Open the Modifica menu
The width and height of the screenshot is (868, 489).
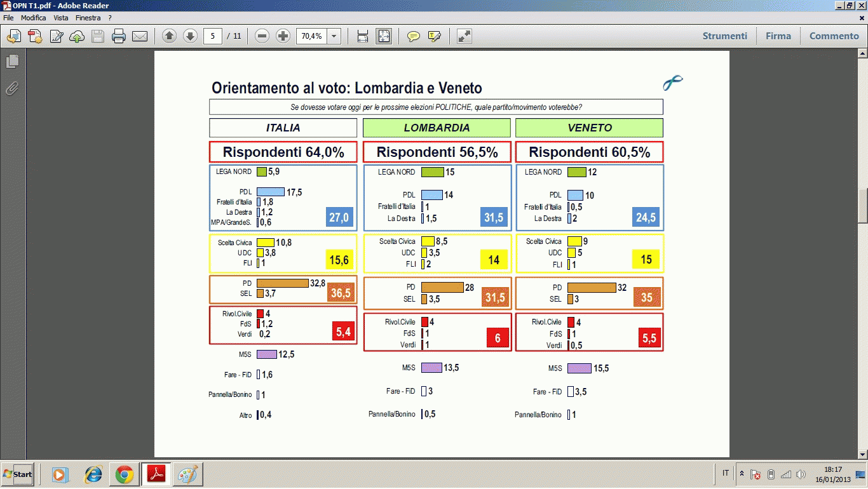33,18
